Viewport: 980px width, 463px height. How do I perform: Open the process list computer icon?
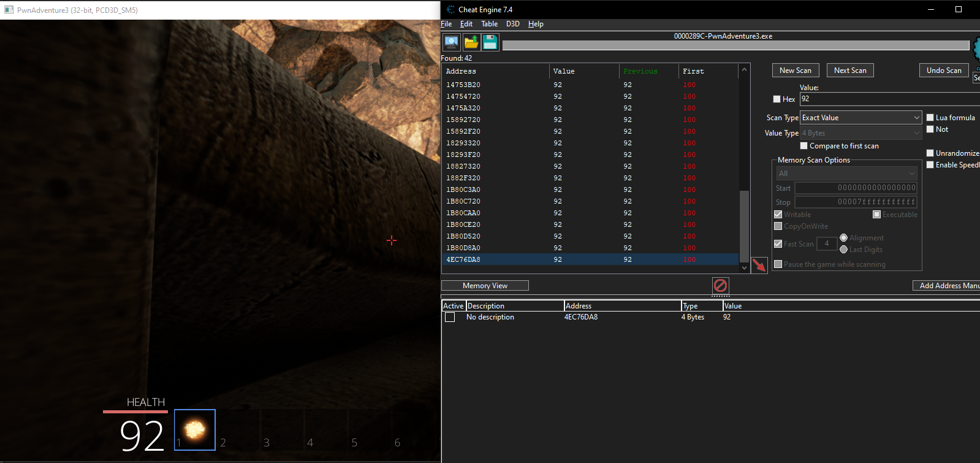452,42
